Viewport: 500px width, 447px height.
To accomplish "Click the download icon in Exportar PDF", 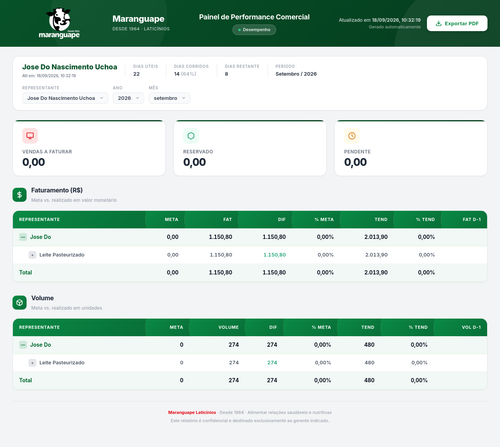I will [439, 23].
